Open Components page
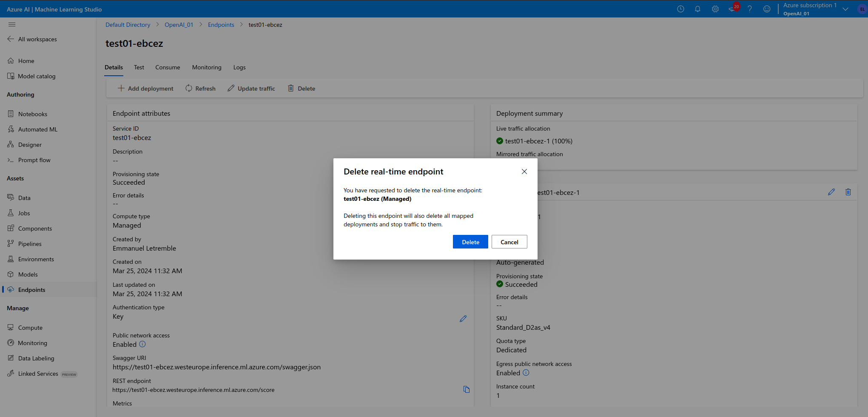Screen dimensions: 868x417 [x=30, y=228]
